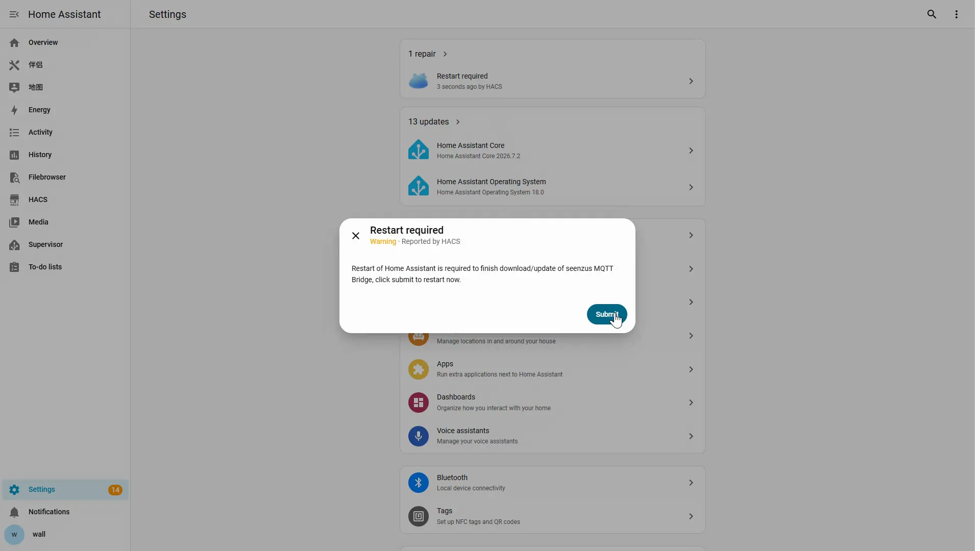The image size is (980, 551).
Task: Open Dashboards settings text
Action: pos(456,397)
